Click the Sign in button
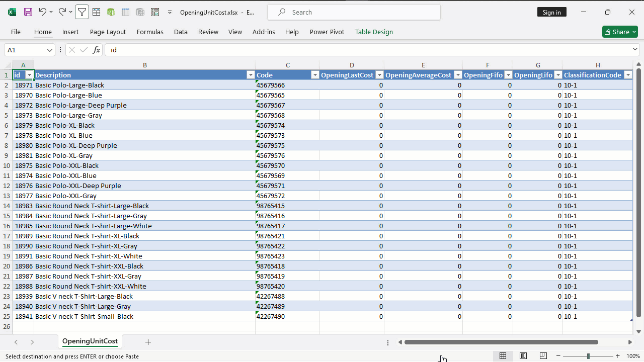Viewport: 644px width, 362px height. click(x=552, y=12)
